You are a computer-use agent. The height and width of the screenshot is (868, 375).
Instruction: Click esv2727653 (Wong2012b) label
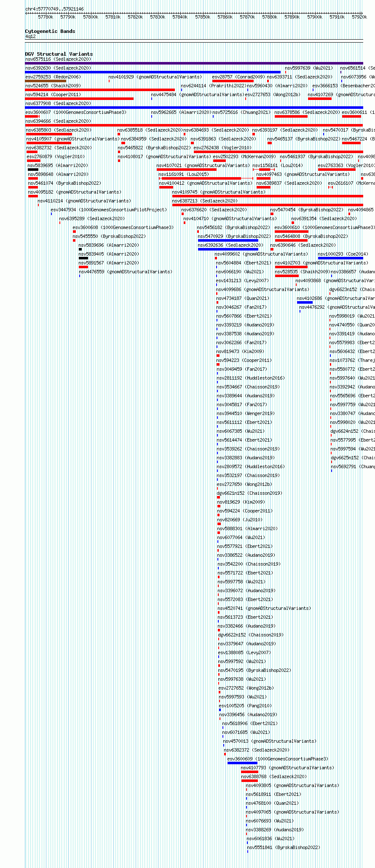(273, 95)
